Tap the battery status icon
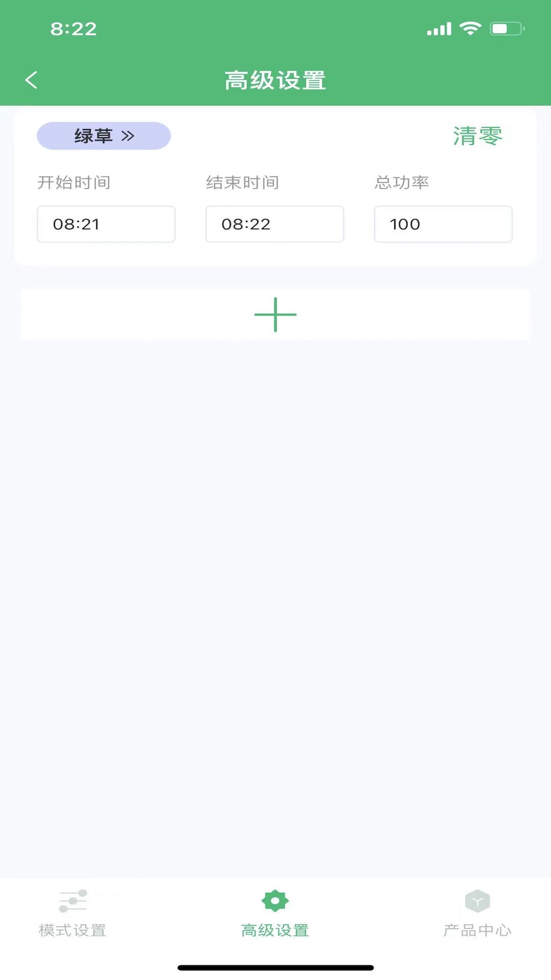 coord(507,29)
